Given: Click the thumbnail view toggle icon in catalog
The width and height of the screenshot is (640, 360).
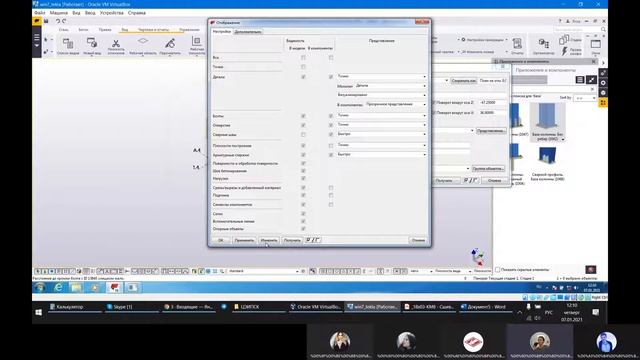Looking at the screenshot, I should [591, 80].
